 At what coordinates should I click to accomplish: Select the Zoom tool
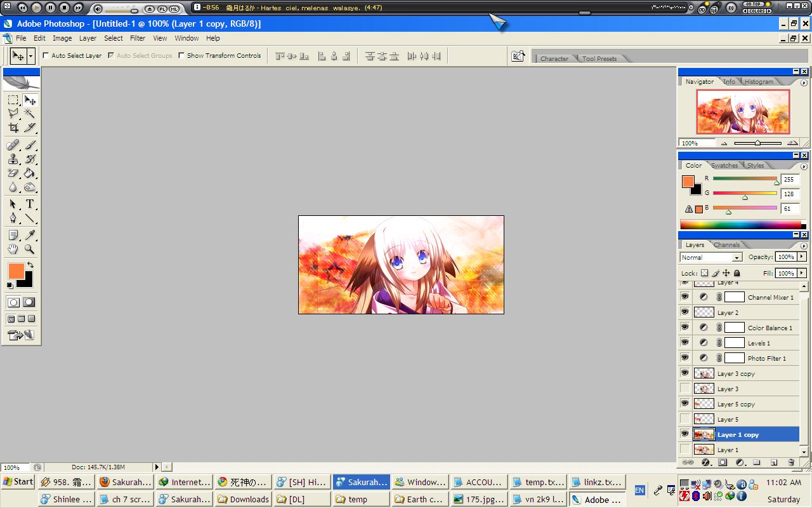click(x=30, y=250)
